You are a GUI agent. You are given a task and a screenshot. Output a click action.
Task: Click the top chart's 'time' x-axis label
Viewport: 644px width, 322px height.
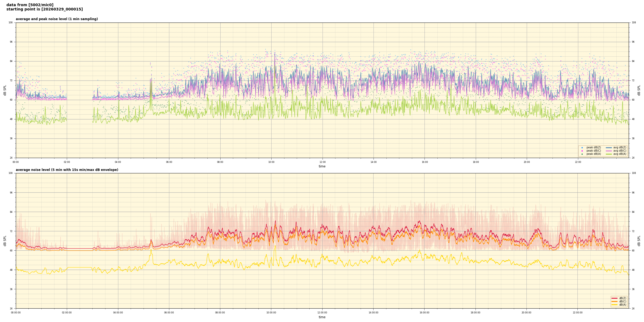pyautogui.click(x=322, y=166)
